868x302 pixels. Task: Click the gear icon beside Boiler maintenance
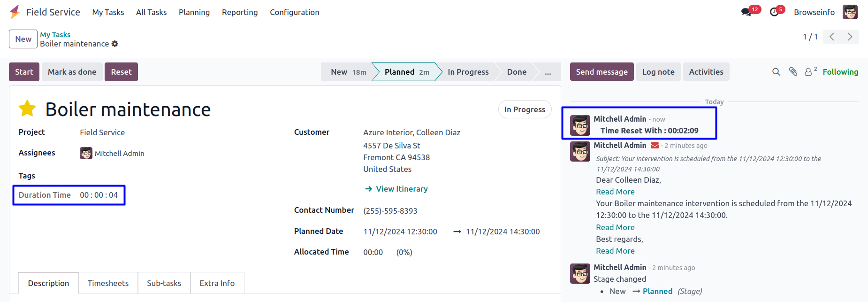click(115, 44)
